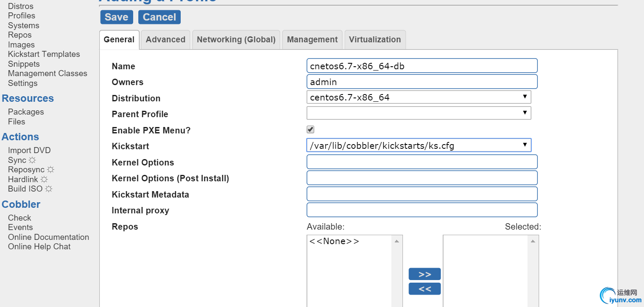
Task: Cancel adding the profile
Action: point(159,17)
